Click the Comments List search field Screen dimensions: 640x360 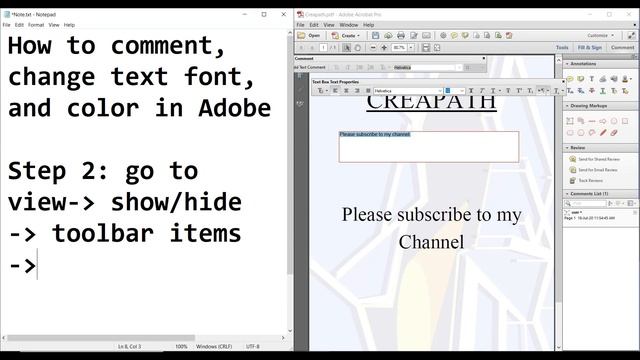coord(584,203)
